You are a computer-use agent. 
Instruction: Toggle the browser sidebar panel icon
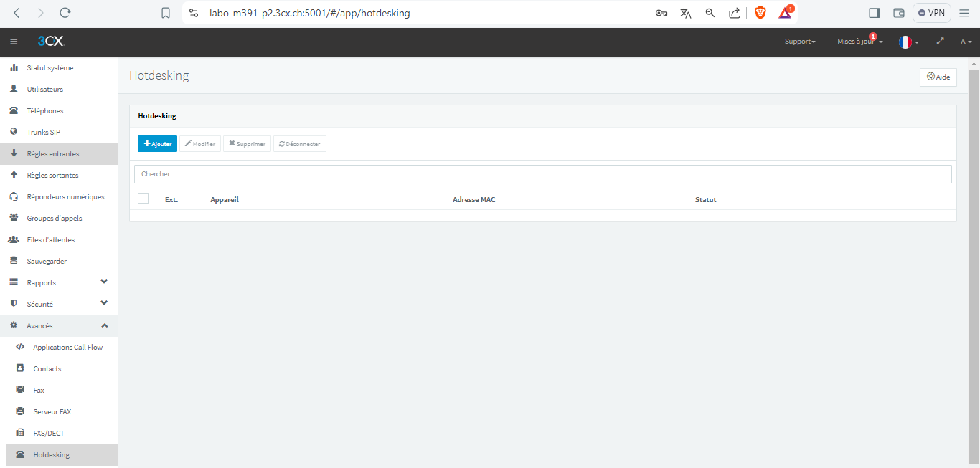coord(874,13)
